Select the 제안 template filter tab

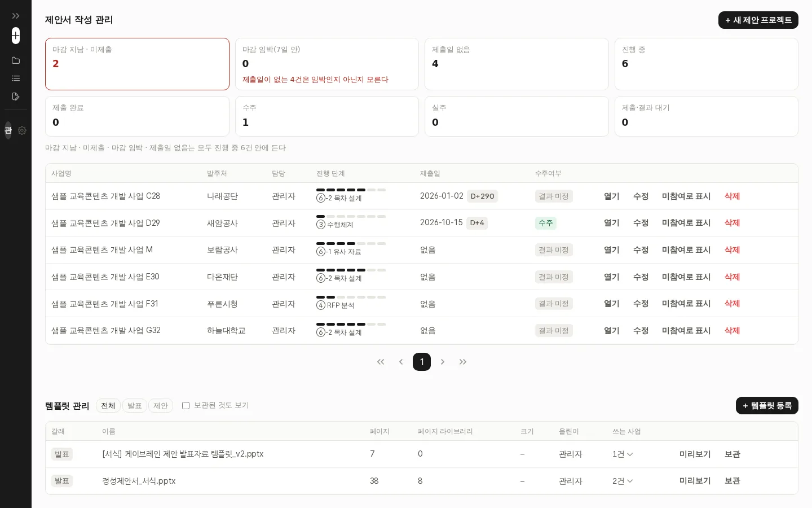point(161,406)
